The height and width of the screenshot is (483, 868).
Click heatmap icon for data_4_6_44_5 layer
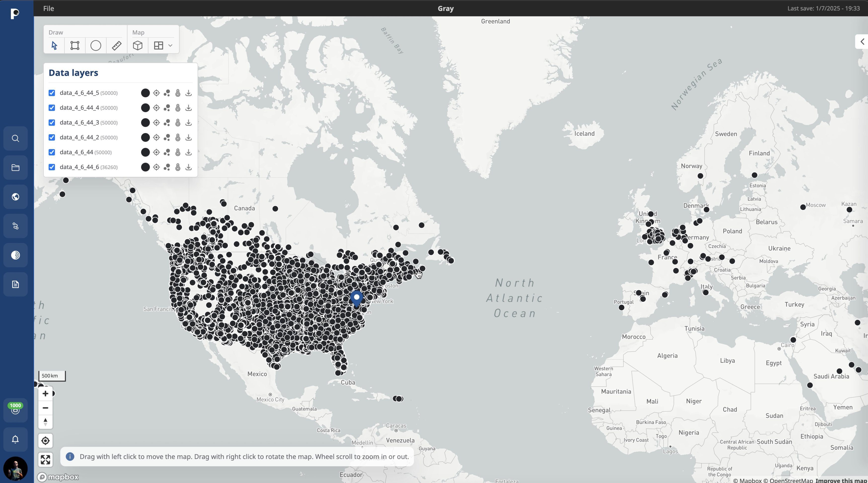(x=178, y=93)
